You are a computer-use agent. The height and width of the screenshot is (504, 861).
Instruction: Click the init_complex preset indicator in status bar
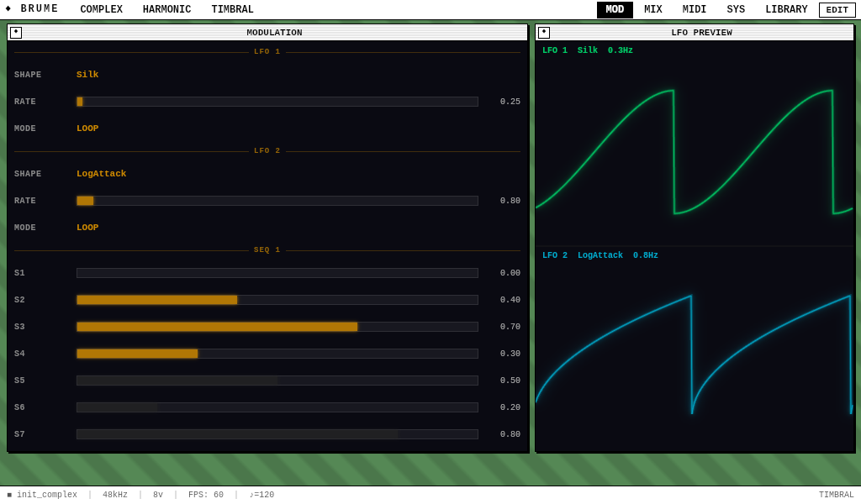[x=42, y=495]
